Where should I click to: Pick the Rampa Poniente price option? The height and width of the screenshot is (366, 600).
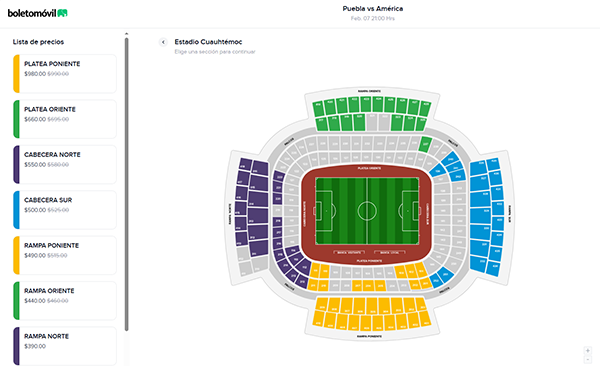[65, 255]
